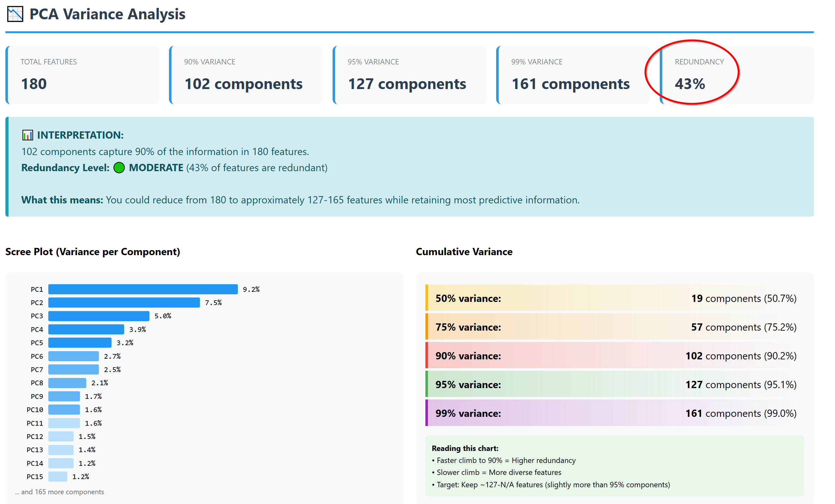Viewport: 835px width, 504px height.
Task: Click the green MODERATE redundancy indicator dot
Action: (x=119, y=168)
